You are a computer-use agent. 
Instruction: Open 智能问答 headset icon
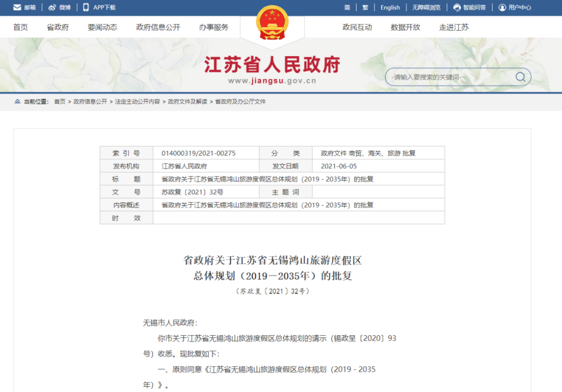(x=457, y=7)
